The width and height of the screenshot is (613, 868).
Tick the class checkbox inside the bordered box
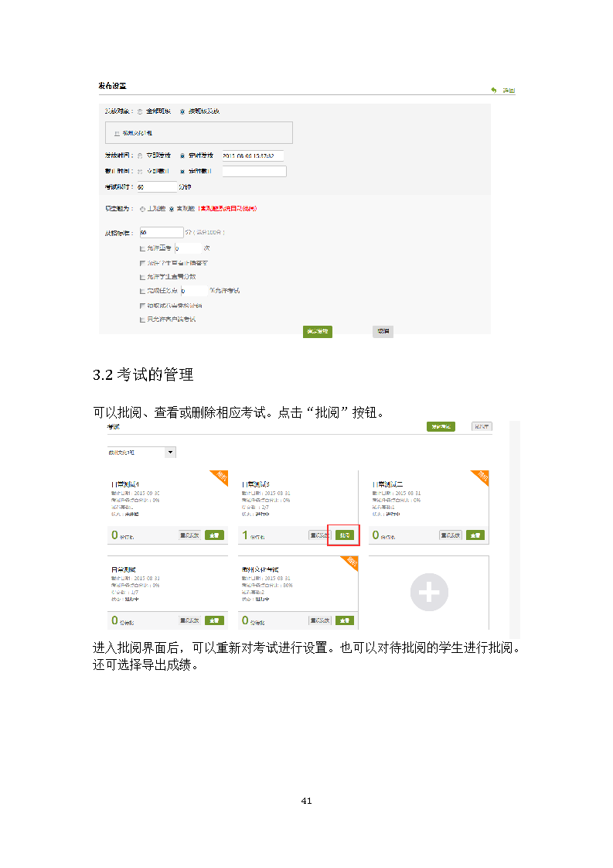pos(117,133)
